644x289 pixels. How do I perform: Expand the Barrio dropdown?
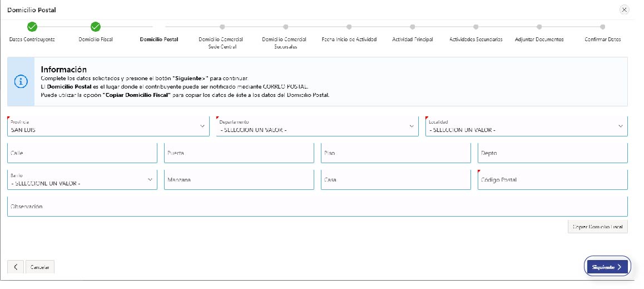click(x=82, y=180)
